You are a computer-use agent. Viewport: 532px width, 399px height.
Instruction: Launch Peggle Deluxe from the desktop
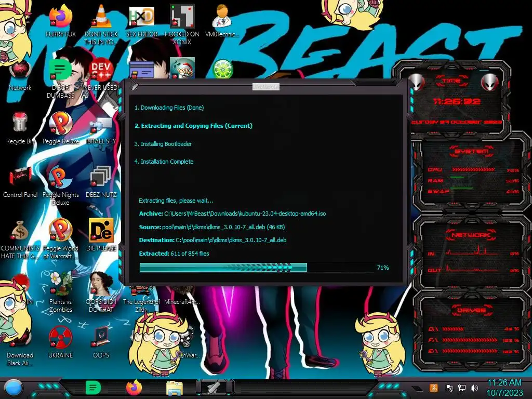(x=60, y=128)
